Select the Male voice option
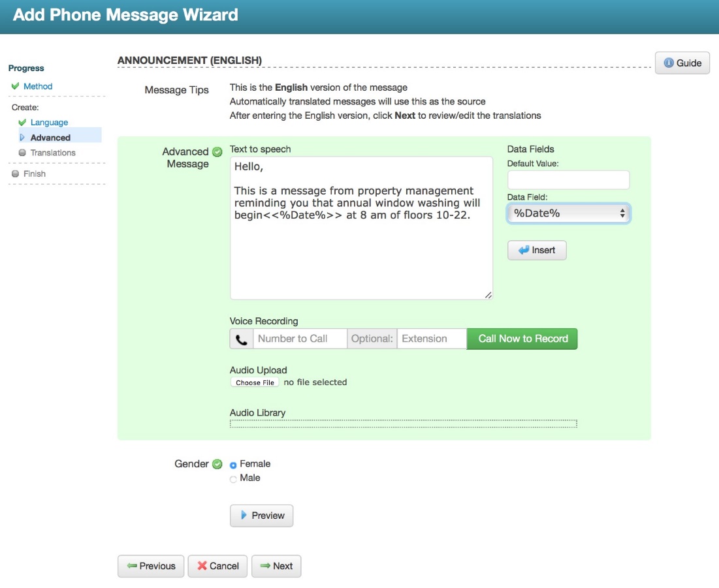Image resolution: width=719 pixels, height=588 pixels. point(232,478)
